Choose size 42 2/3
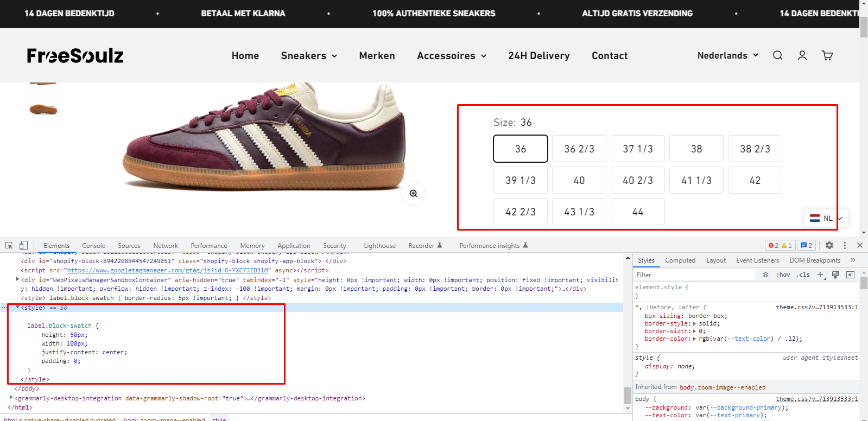Screen dimensions: 868x421 [521, 212]
